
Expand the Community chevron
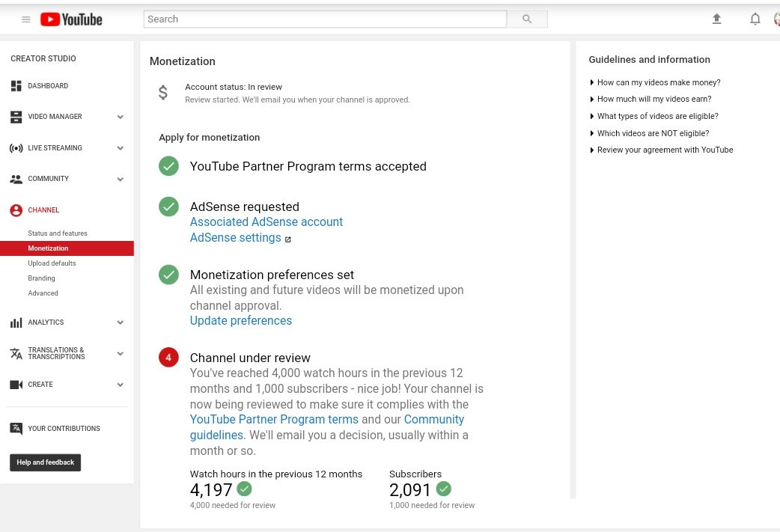(120, 179)
